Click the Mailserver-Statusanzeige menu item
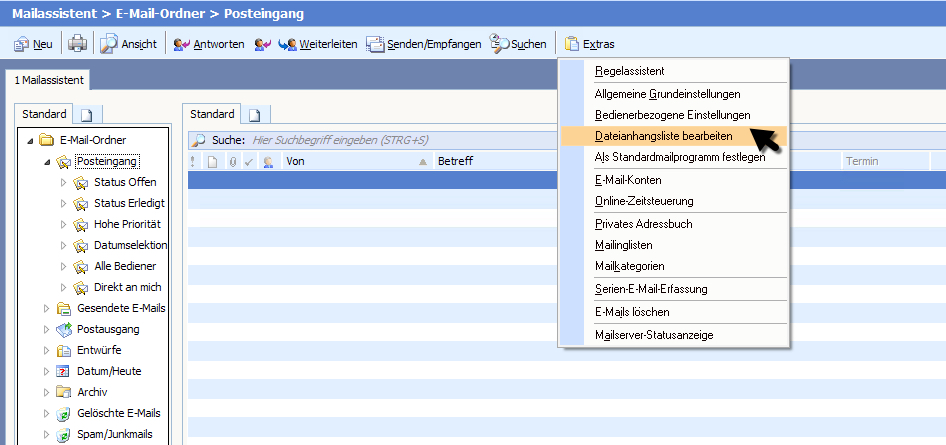The height and width of the screenshot is (445, 946). click(654, 335)
